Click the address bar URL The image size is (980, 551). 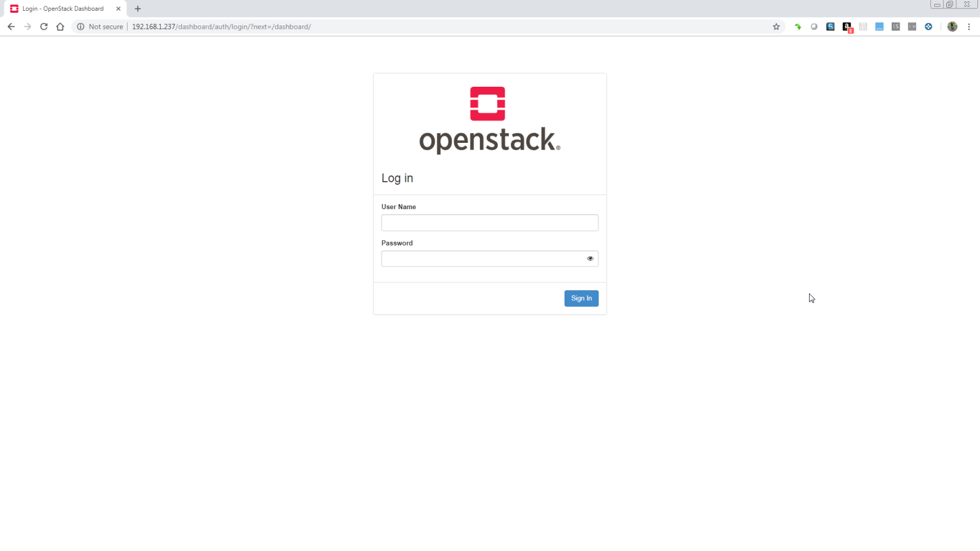[x=221, y=27]
